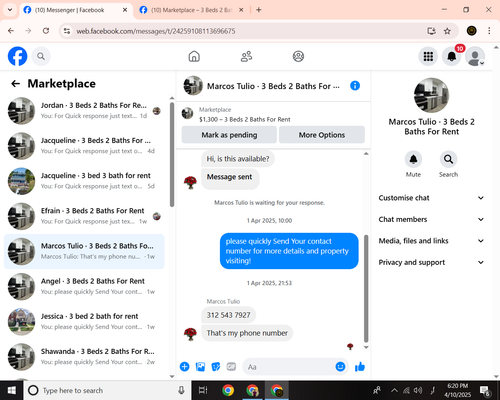This screenshot has height=400, width=500.
Task: Click the conversation list scrollbar
Action: click(172, 155)
